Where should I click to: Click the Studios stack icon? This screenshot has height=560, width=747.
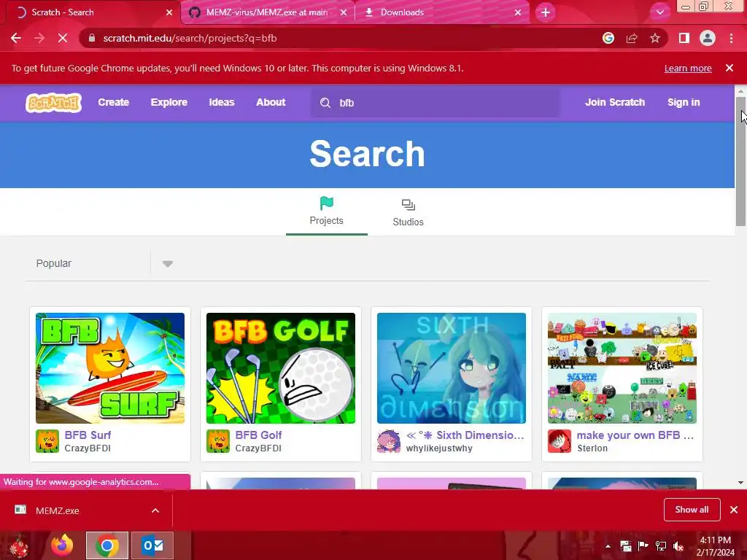pyautogui.click(x=409, y=205)
